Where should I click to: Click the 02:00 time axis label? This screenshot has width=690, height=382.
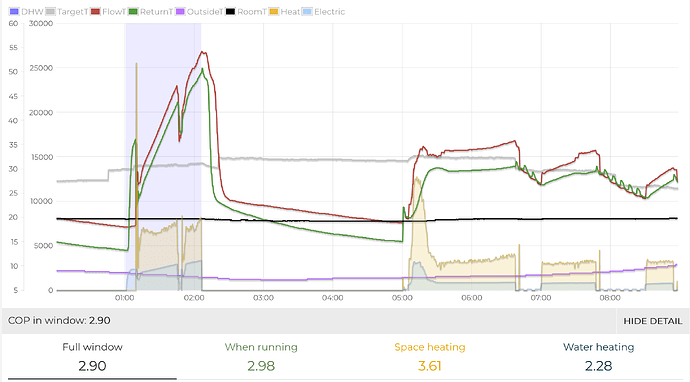194,298
